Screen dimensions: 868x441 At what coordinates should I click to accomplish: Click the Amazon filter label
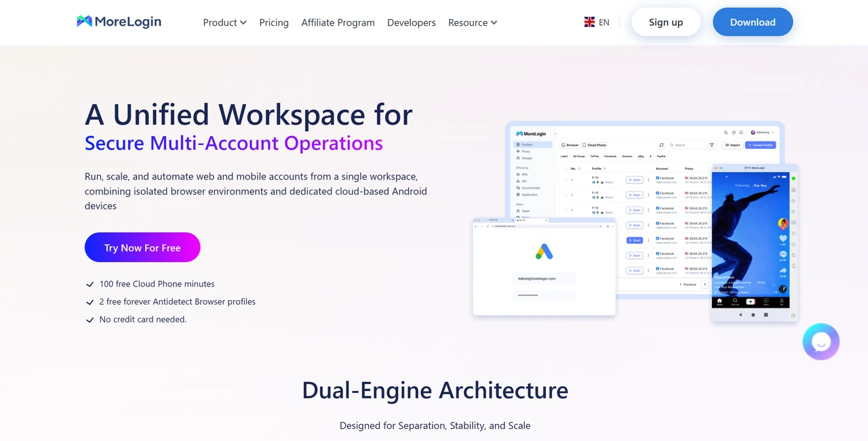(x=627, y=156)
